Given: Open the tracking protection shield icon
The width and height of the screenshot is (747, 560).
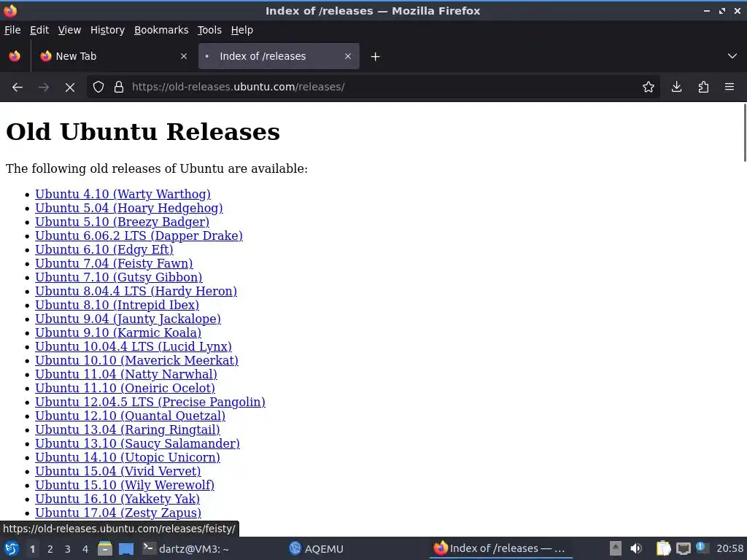Looking at the screenshot, I should tap(98, 87).
